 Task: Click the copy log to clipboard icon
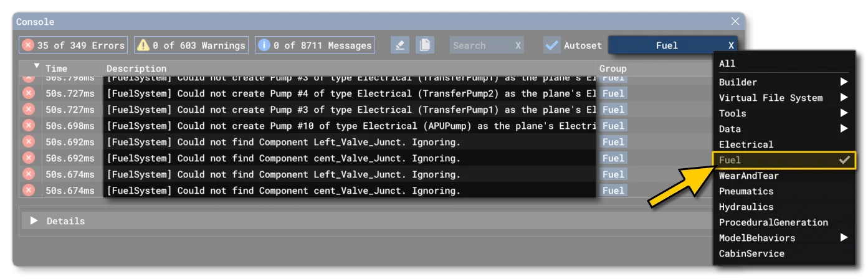point(425,45)
